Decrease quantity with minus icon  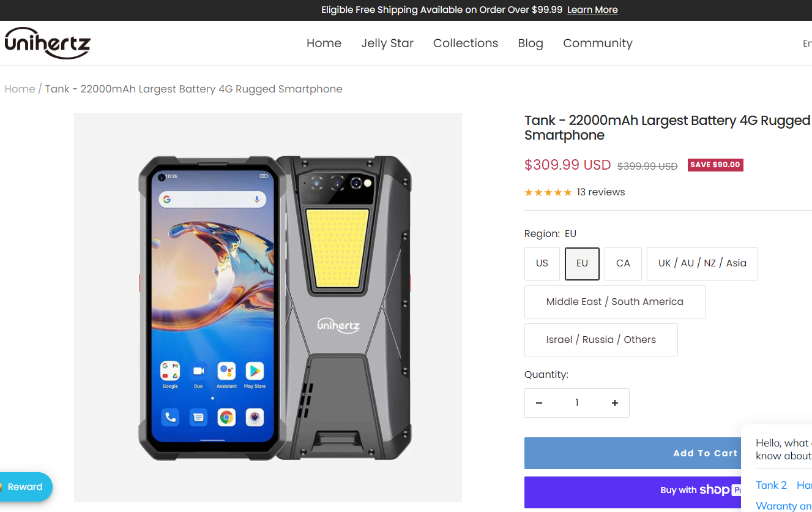tap(539, 403)
